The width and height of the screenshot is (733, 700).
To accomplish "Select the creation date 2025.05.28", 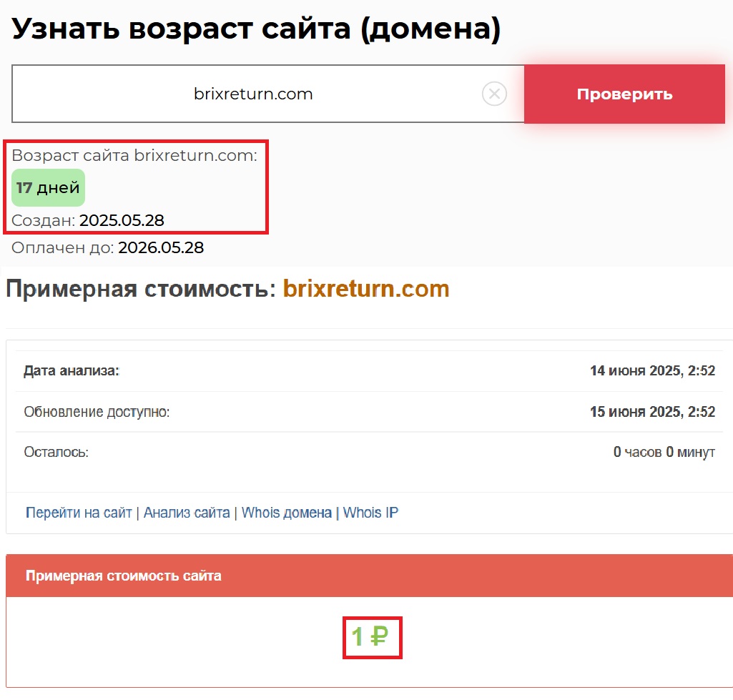I will [x=122, y=221].
